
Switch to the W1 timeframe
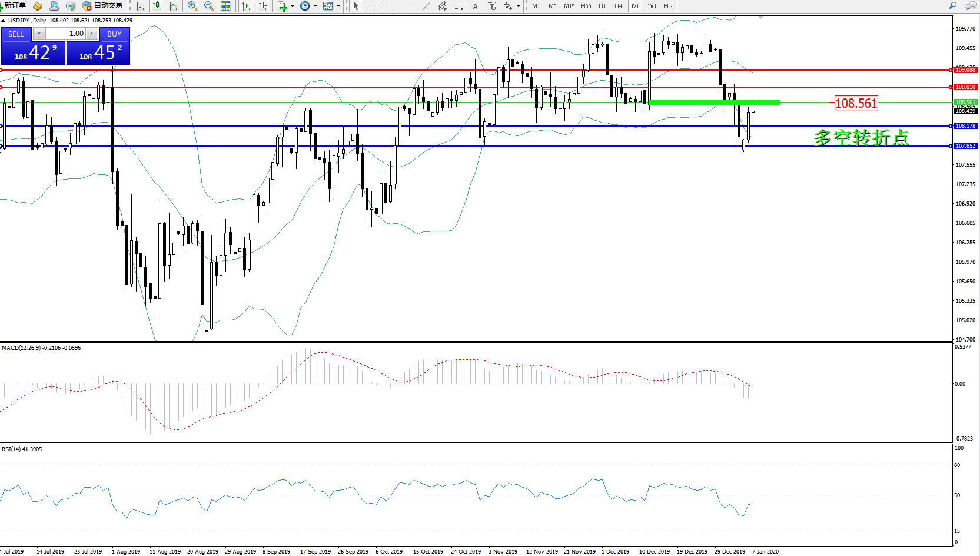pyautogui.click(x=652, y=6)
